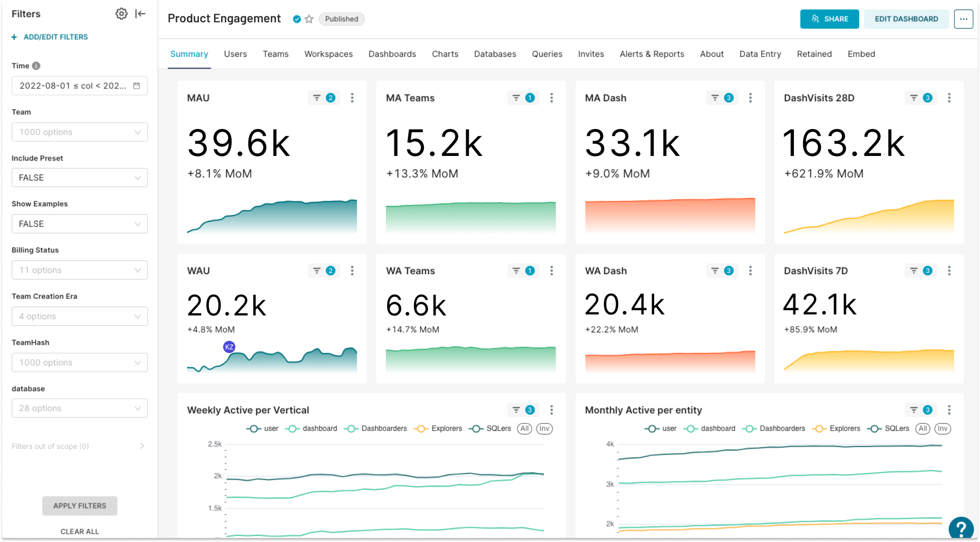Click the Add/Edit Filters link
This screenshot has width=980, height=542.
tap(50, 37)
